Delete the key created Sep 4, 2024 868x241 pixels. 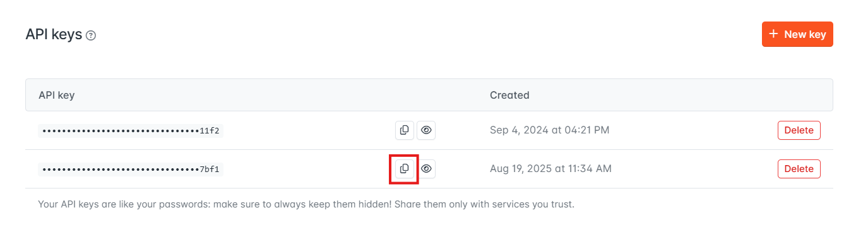click(x=799, y=130)
